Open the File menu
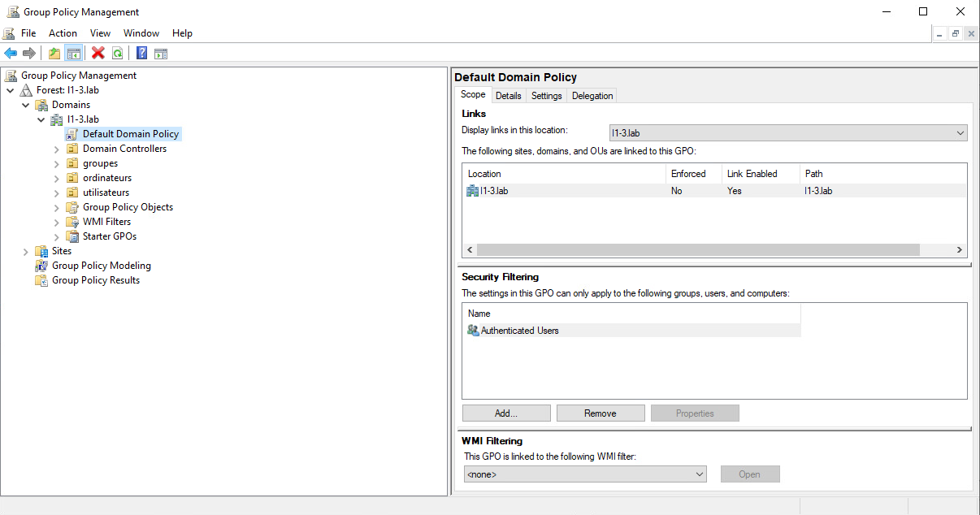The height and width of the screenshot is (515, 980). [28, 33]
